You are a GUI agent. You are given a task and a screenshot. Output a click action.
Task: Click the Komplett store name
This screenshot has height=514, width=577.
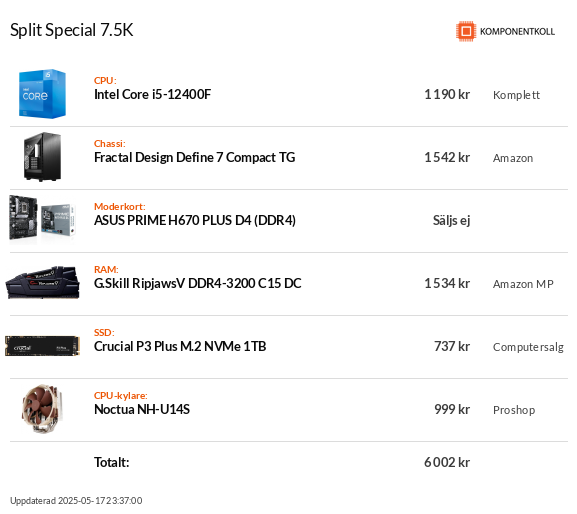[516, 95]
